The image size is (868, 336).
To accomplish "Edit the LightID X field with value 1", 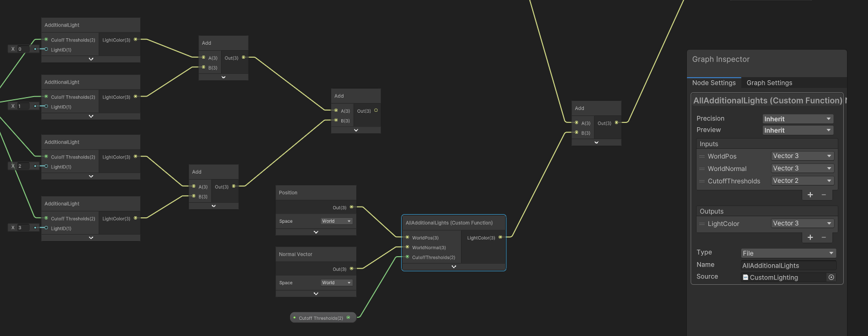I will (24, 106).
